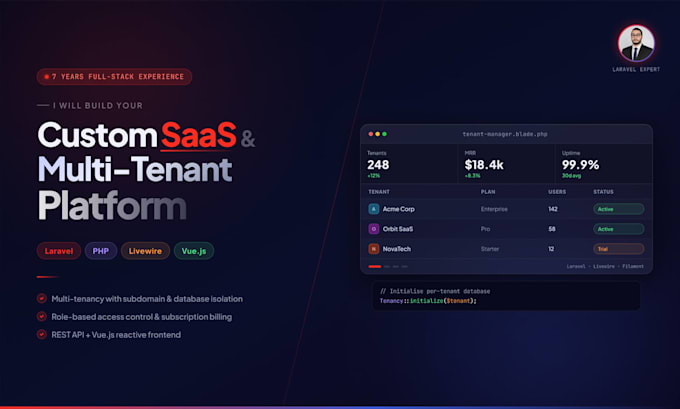The image size is (680, 409).
Task: Click the check icon beside Role-based access bullet
Action: pos(42,317)
